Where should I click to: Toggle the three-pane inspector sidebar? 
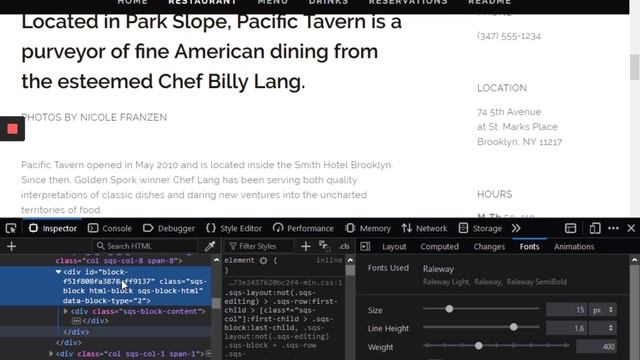[x=365, y=247]
